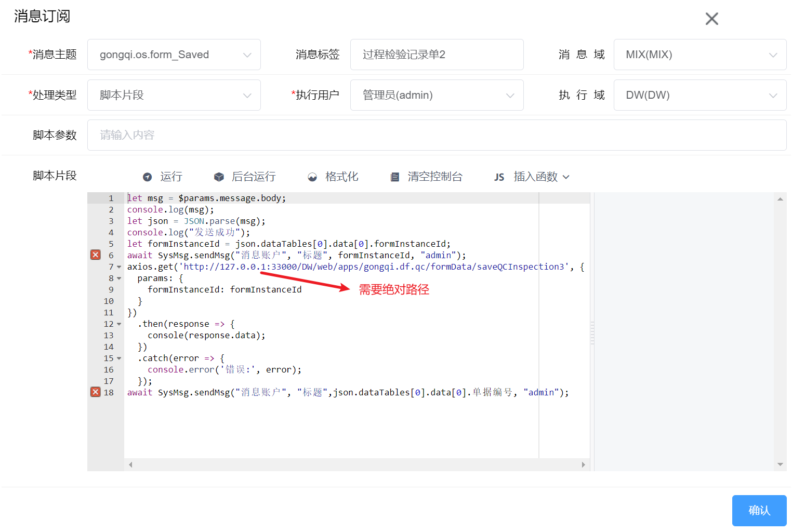Collapse the code fold arrow on line 12
792x532 pixels.
[119, 324]
